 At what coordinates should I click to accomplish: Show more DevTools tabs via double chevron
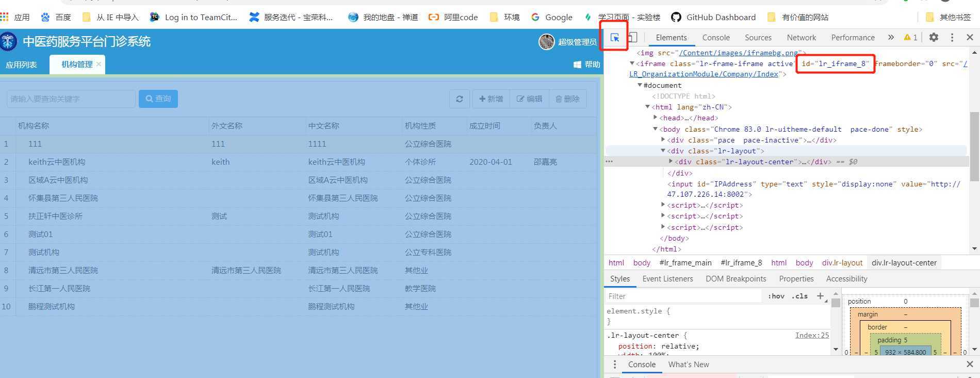891,37
